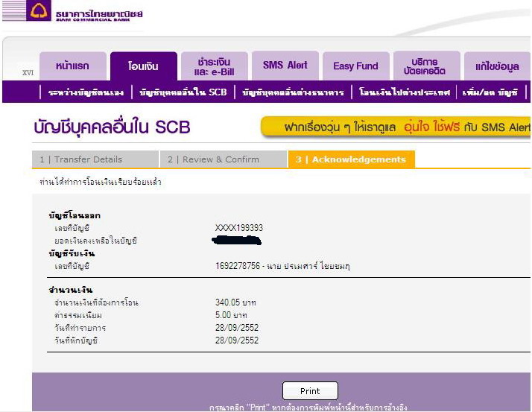Open the แก้ไขข้อมูล edit info tab

[497, 66]
